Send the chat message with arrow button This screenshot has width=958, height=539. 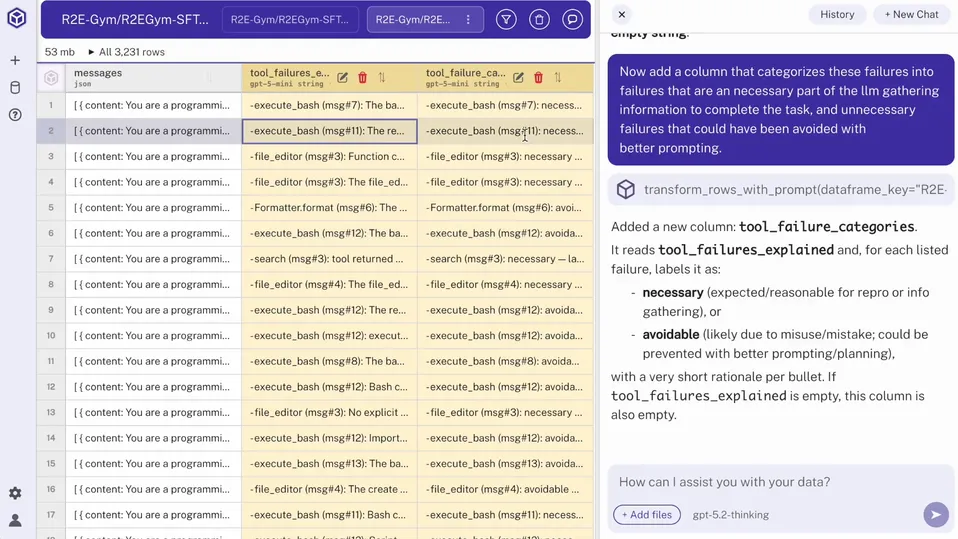click(935, 514)
